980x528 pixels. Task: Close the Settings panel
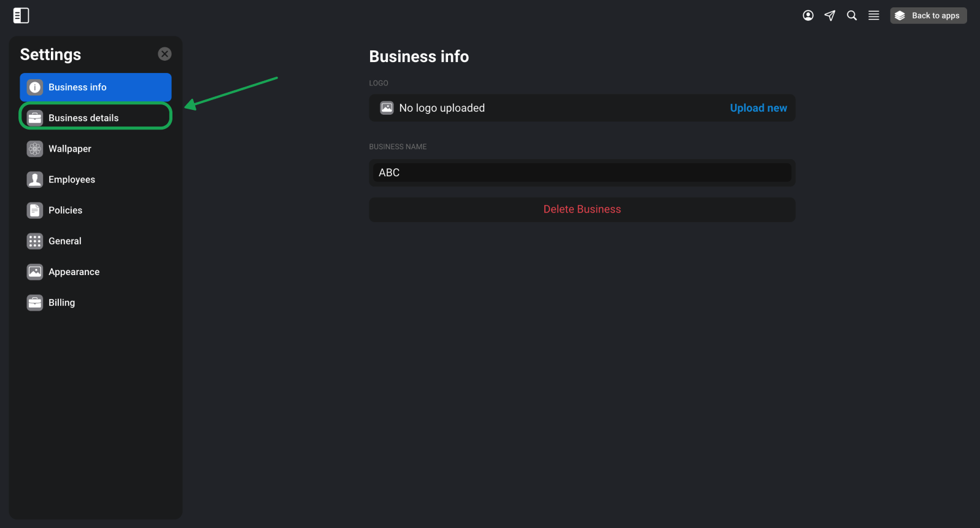tap(164, 54)
